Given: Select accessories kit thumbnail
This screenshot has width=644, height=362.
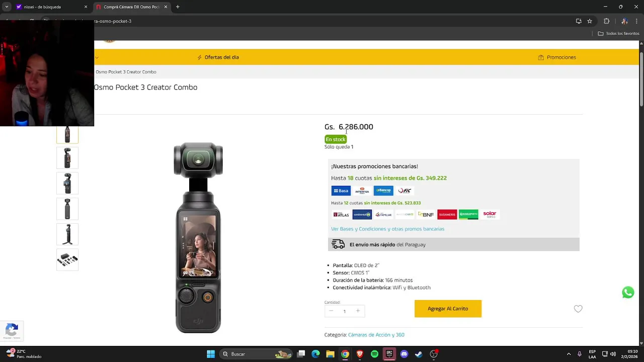Looking at the screenshot, I should 67,260.
